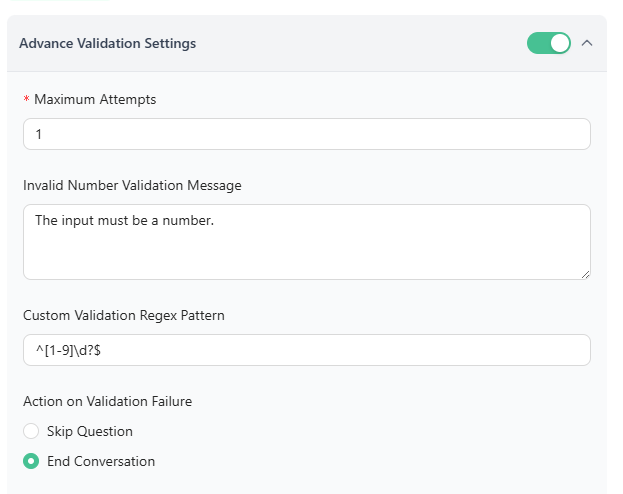
Task: Select the End Conversation radio button
Action: tap(31, 462)
